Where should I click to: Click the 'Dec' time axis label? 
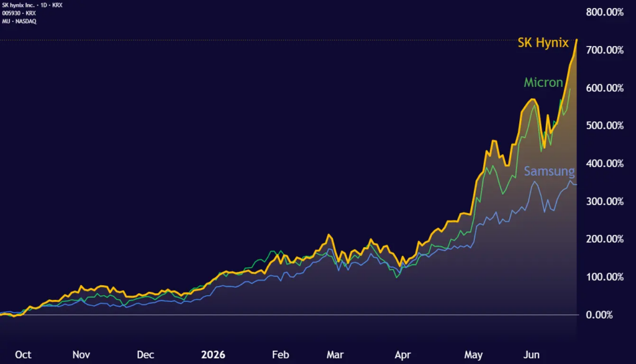pos(145,355)
